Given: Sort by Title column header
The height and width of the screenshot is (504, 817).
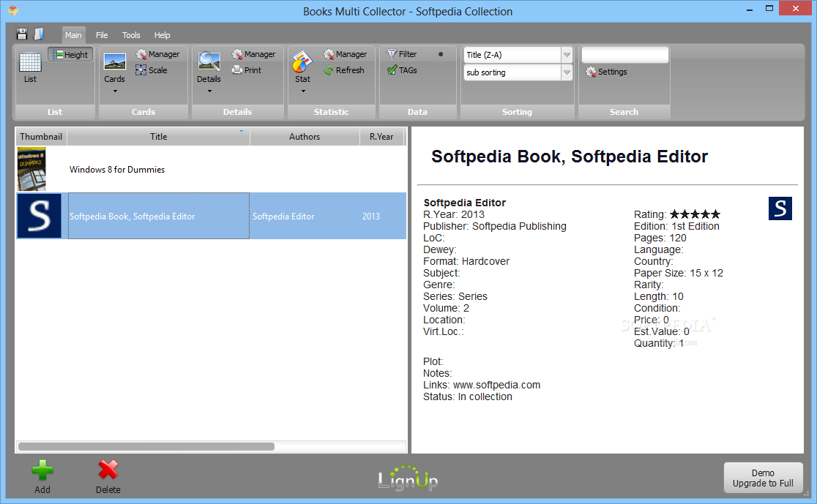Looking at the screenshot, I should pyautogui.click(x=158, y=136).
